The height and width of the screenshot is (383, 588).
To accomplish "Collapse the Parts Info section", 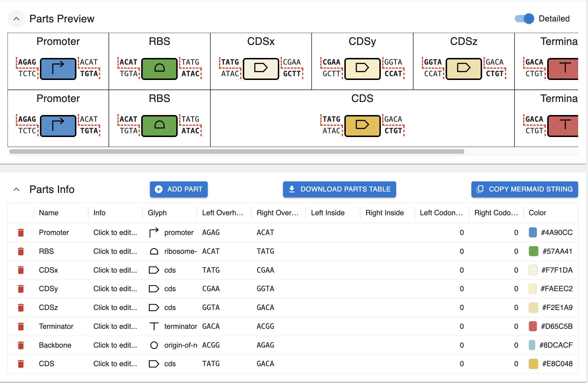I will tap(16, 189).
